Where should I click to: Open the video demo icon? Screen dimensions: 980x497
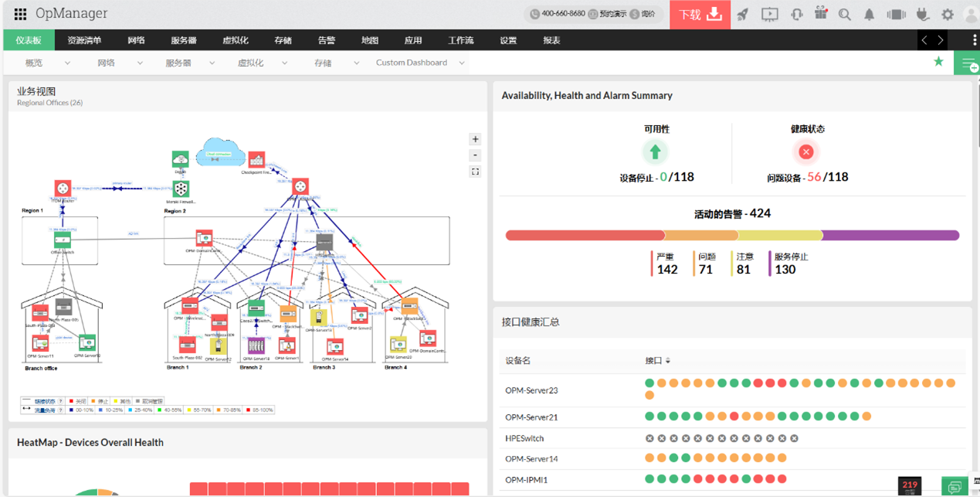coord(769,14)
